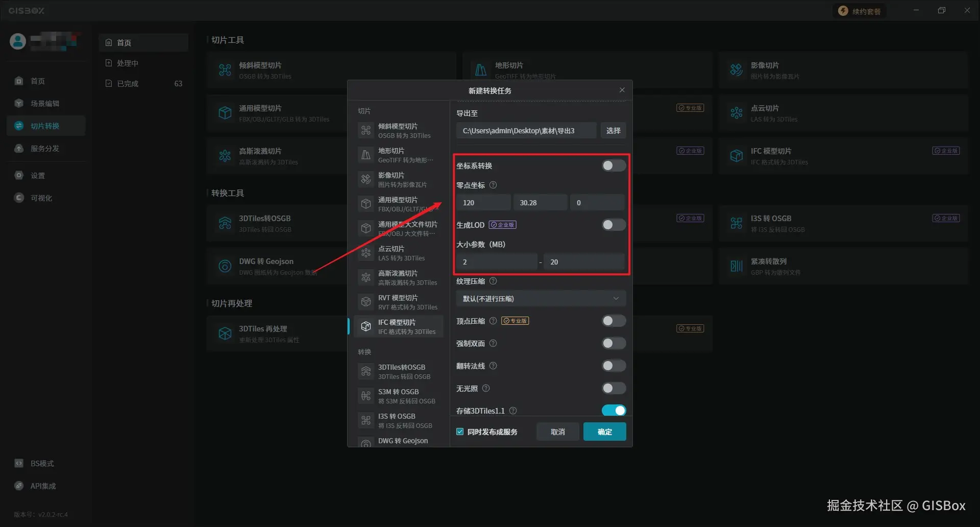This screenshot has width=980, height=527.
Task: Open the I3S 转 OSGB card in main window
Action: [843, 223]
